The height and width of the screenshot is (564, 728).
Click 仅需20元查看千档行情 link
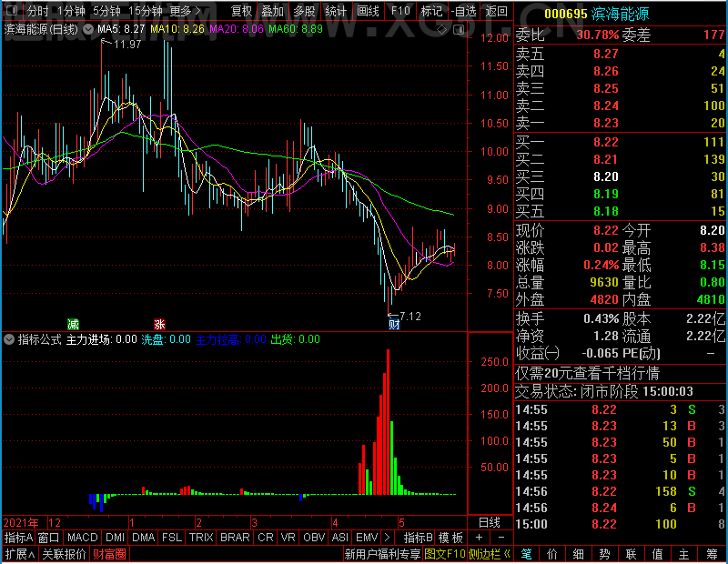coord(587,373)
